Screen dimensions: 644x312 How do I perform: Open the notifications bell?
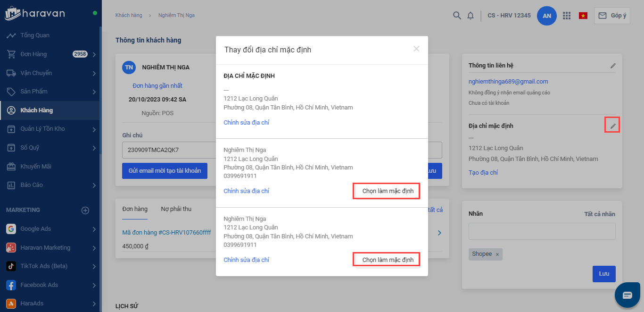pyautogui.click(x=470, y=16)
